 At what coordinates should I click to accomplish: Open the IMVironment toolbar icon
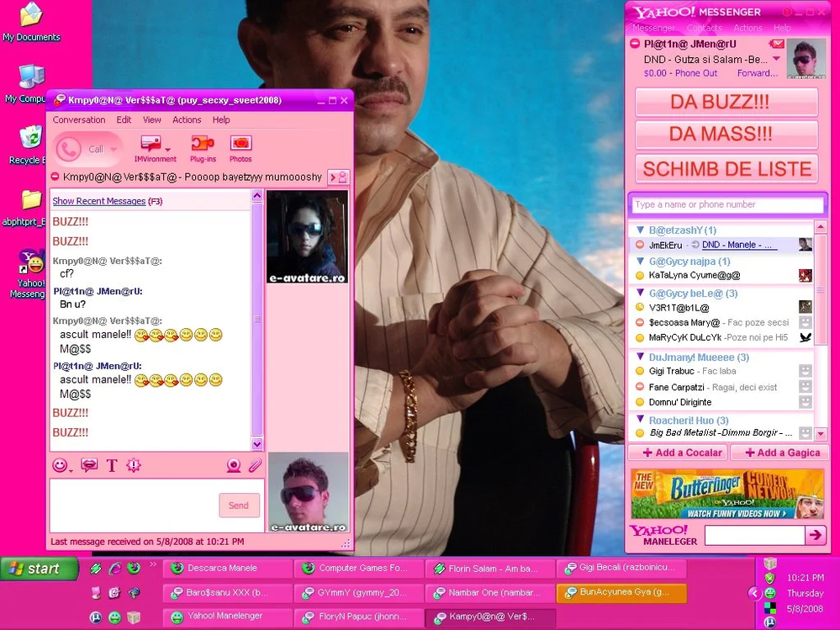151,144
